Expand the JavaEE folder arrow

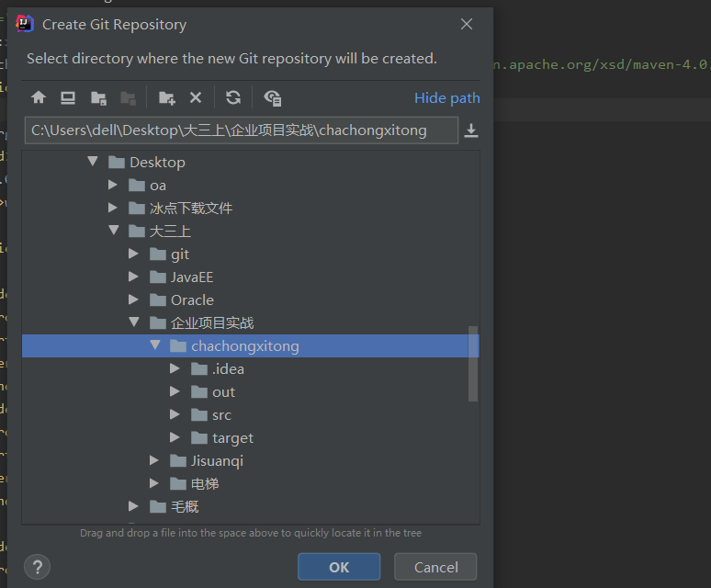coord(133,277)
